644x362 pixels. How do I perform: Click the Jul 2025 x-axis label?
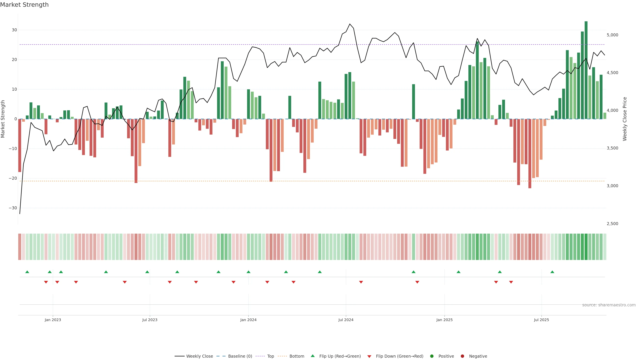click(541, 320)
